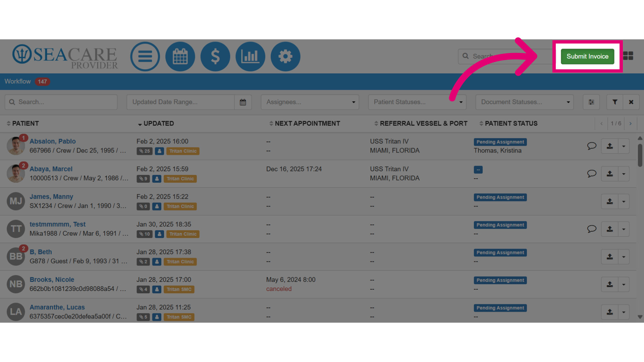Image resolution: width=644 pixels, height=362 pixels.
Task: Sort by PATIENT column header
Action: tap(23, 123)
